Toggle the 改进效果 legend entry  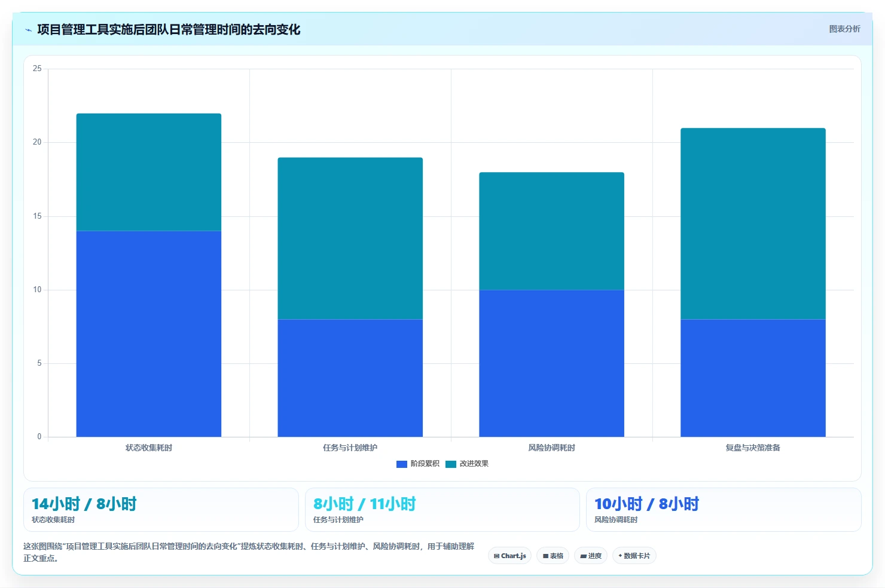(467, 464)
